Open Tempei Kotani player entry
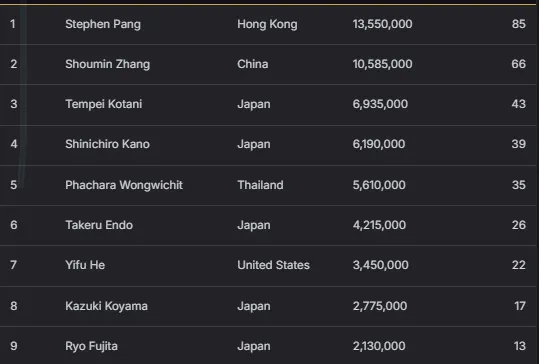 coord(103,104)
